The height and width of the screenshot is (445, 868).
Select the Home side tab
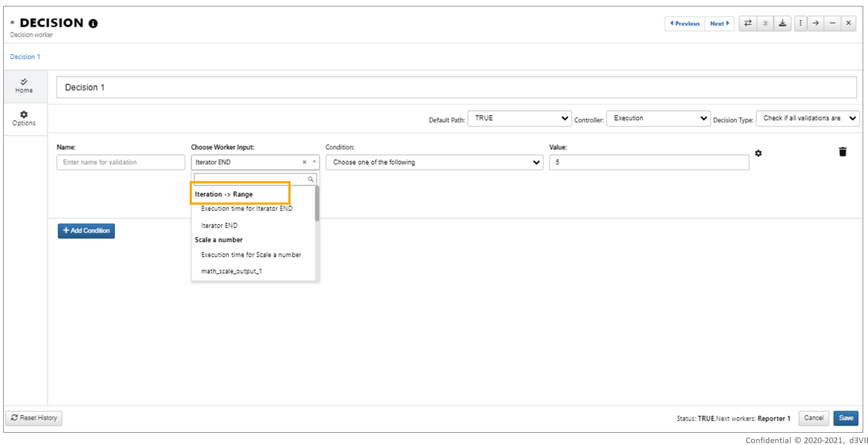24,86
